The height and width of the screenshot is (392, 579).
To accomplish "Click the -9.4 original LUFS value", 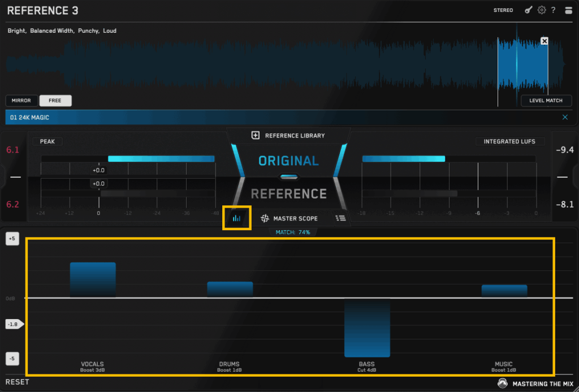I will coord(565,150).
